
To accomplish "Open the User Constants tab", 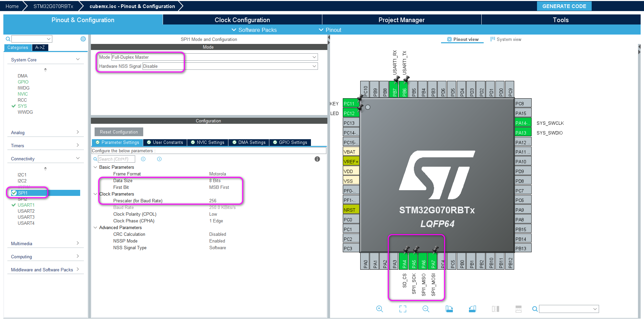I will [x=165, y=142].
